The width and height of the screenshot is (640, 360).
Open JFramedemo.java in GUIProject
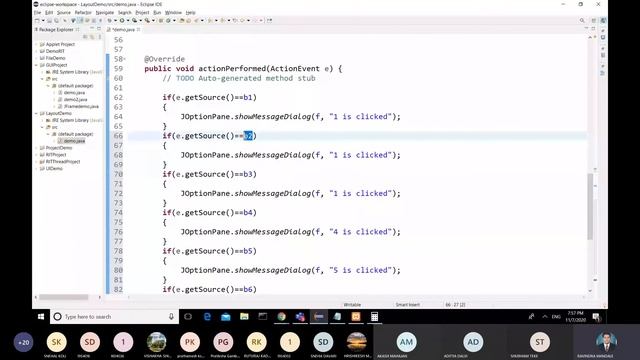[81, 107]
